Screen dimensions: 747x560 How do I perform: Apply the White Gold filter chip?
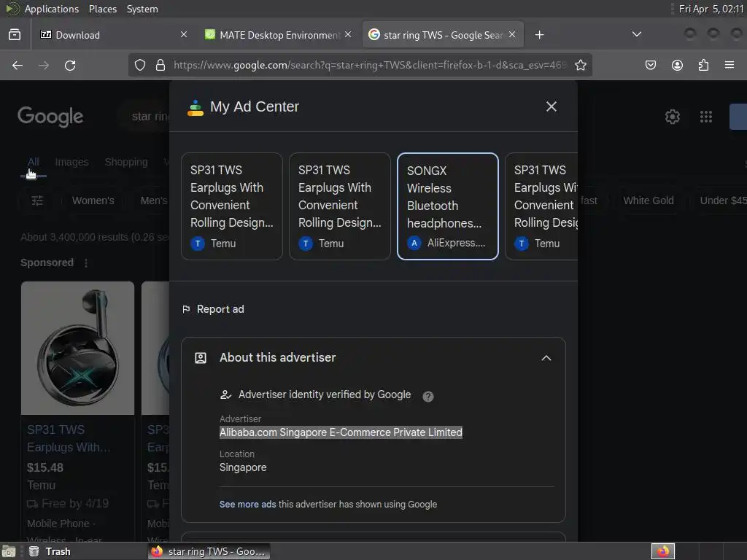click(649, 201)
